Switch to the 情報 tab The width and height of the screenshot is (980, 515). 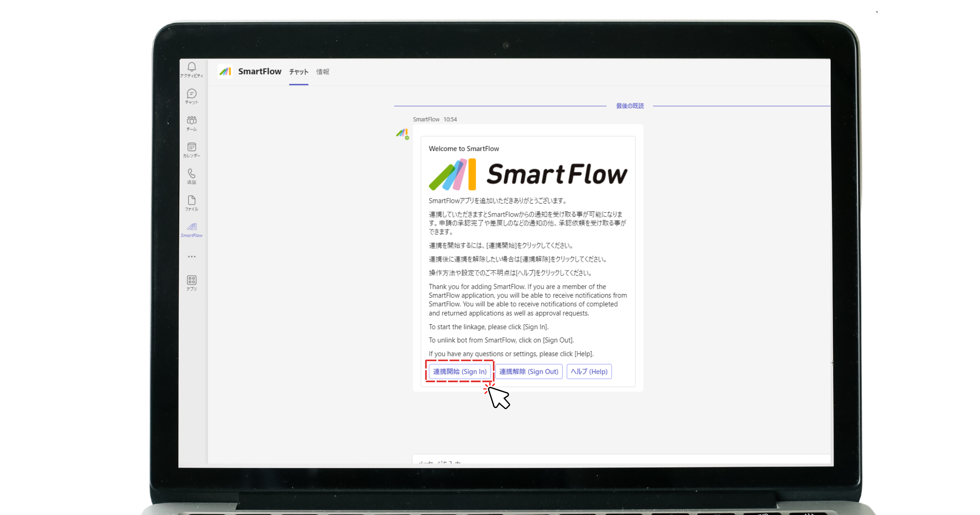(322, 72)
